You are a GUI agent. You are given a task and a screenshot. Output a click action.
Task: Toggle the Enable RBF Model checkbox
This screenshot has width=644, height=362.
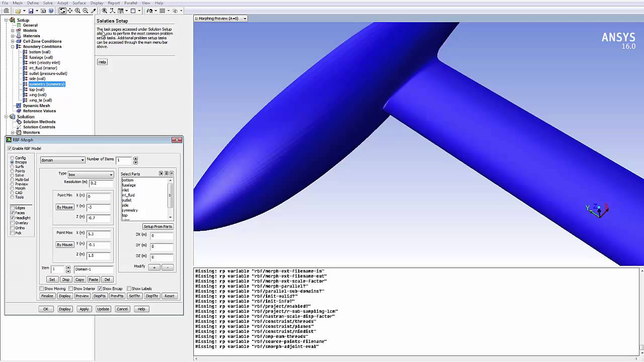pyautogui.click(x=10, y=148)
